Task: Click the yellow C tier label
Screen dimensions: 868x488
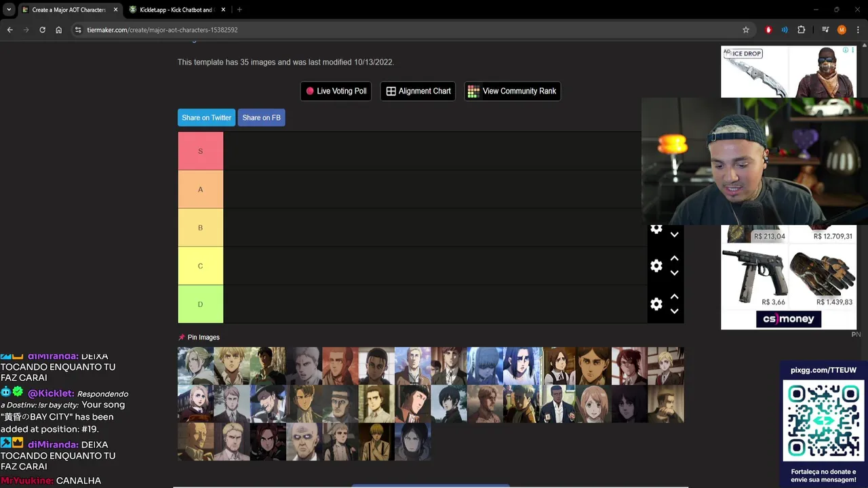Action: 200,266
